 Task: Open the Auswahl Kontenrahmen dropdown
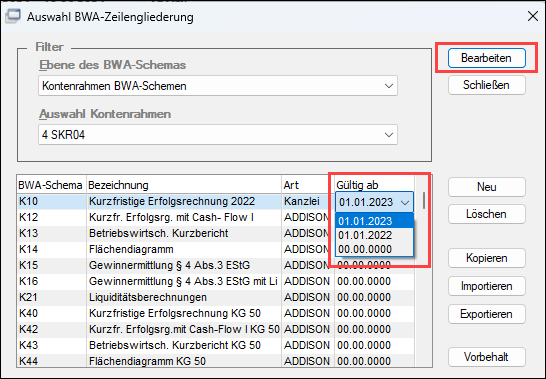218,134
